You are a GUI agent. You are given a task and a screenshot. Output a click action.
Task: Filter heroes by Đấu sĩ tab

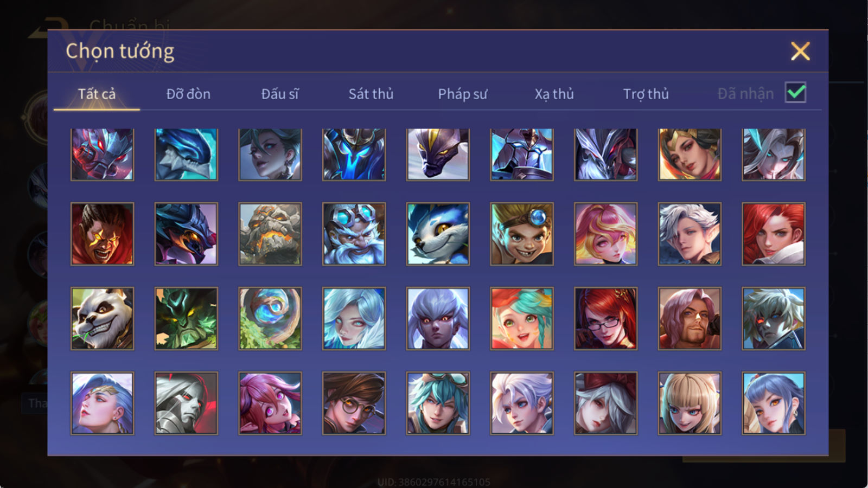click(x=279, y=94)
